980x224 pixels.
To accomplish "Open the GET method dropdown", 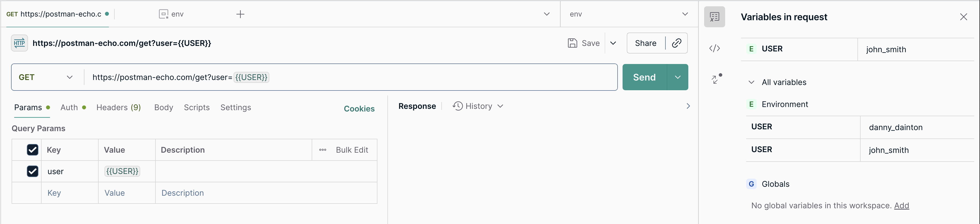I will [x=46, y=77].
